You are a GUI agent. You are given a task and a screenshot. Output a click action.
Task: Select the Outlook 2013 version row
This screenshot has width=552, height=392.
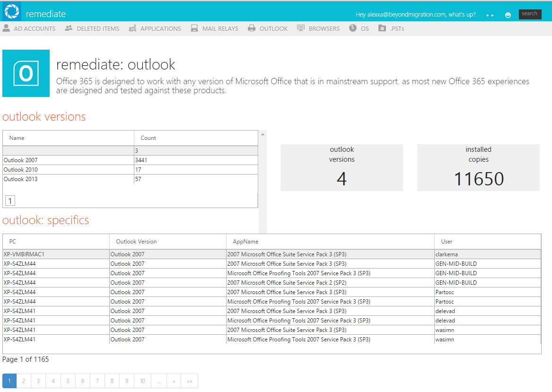point(130,179)
